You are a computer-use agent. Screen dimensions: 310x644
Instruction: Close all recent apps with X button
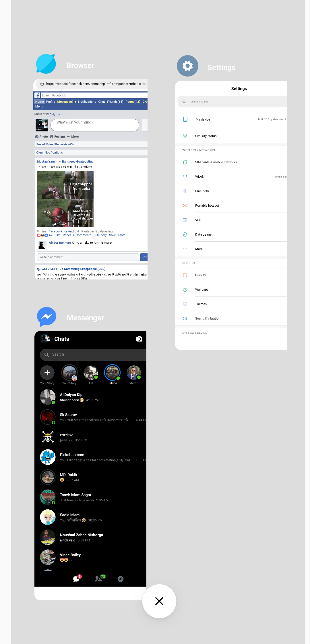[x=159, y=601]
